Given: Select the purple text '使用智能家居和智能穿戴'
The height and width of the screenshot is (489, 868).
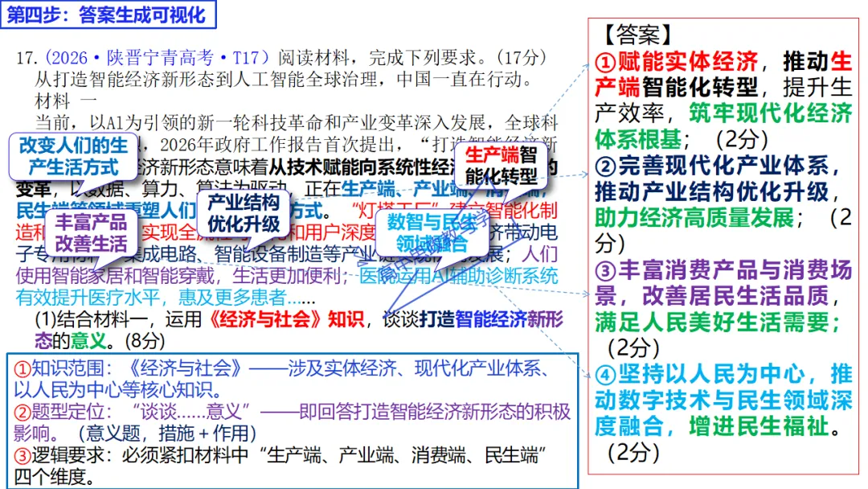Looking at the screenshot, I should [x=115, y=275].
